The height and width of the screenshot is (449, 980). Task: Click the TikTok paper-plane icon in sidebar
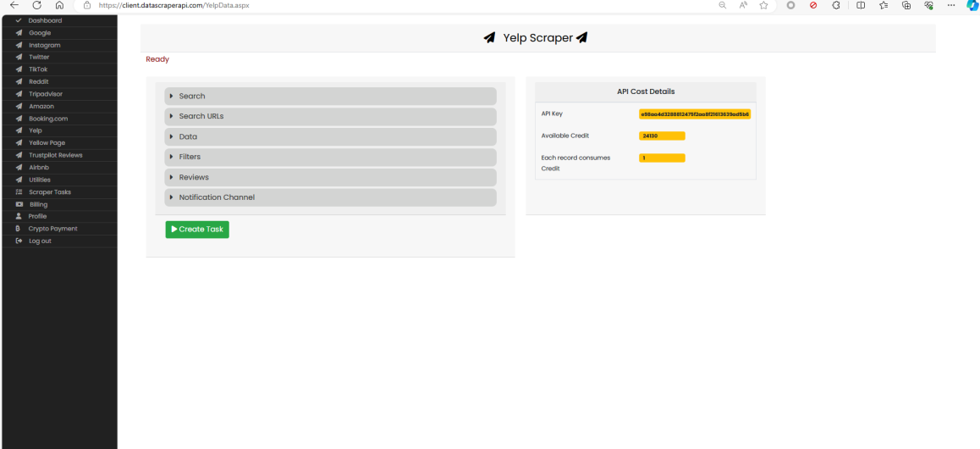point(19,69)
